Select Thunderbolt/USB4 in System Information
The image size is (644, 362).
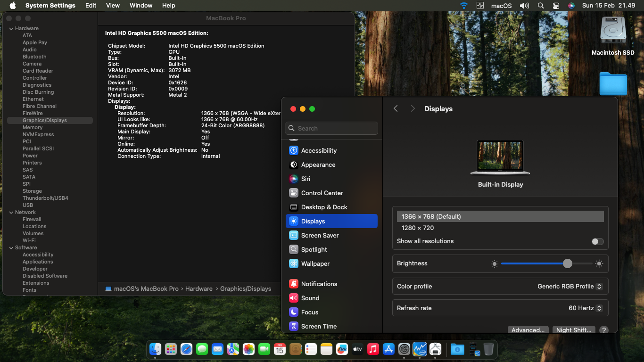(x=45, y=198)
